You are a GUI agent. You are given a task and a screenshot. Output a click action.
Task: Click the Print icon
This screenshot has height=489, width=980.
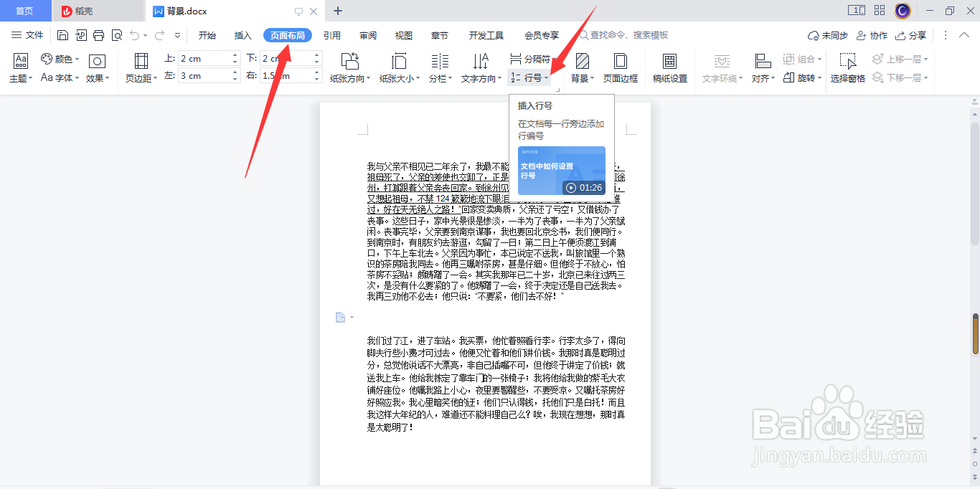99,35
